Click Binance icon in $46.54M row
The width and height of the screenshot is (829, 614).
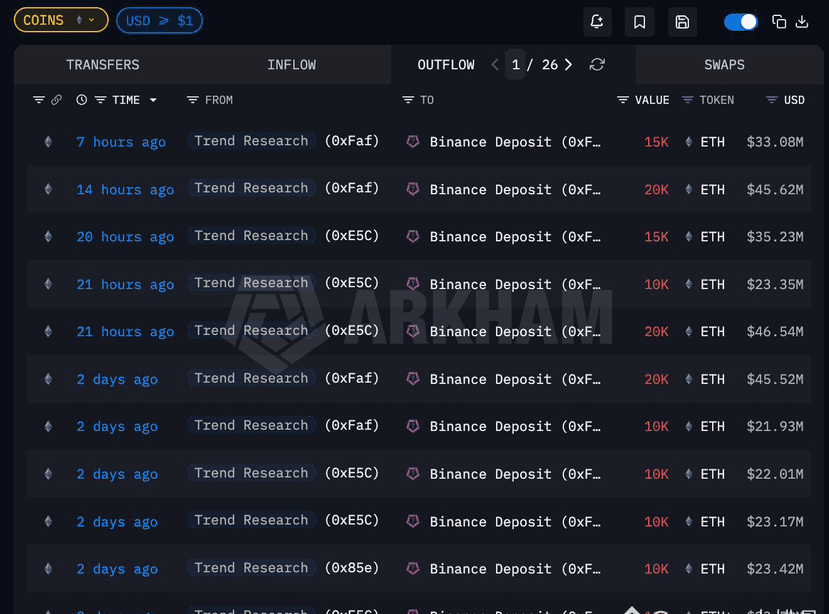coord(413,331)
